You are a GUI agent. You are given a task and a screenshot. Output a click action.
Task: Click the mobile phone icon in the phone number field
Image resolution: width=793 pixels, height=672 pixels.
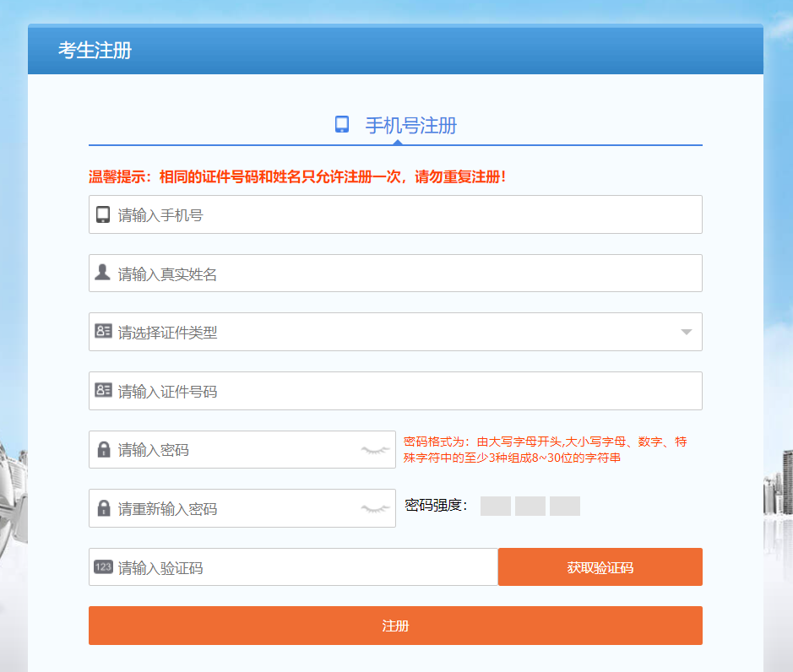coord(103,214)
